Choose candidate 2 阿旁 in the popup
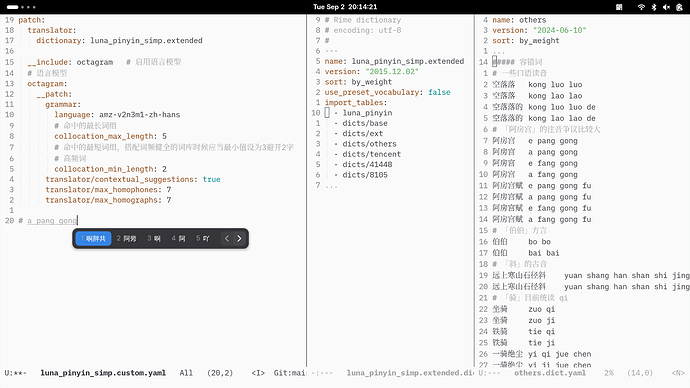690x388 pixels. tap(126, 238)
